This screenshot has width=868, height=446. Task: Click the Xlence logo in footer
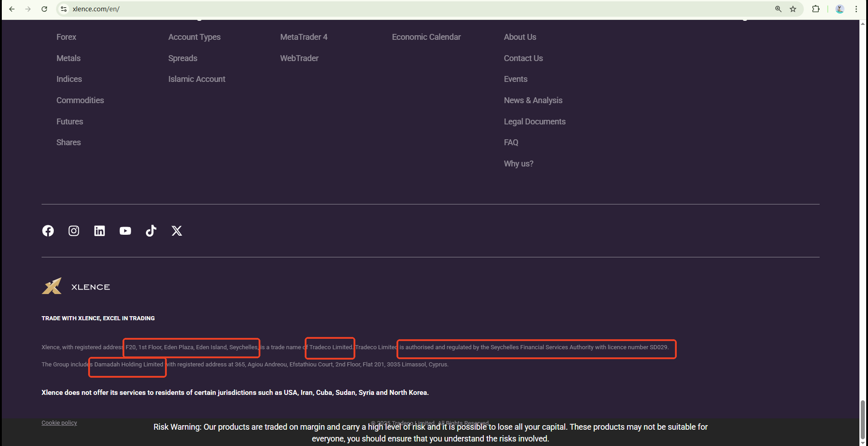(x=76, y=286)
